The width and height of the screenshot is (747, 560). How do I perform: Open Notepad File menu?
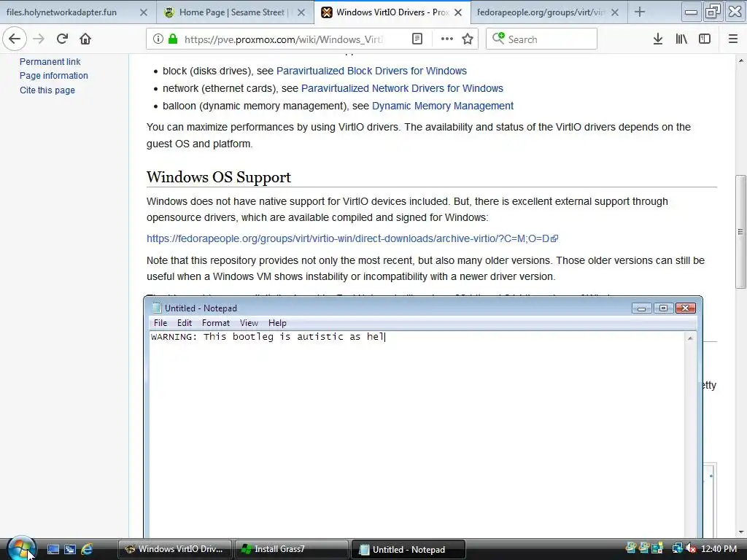click(160, 323)
